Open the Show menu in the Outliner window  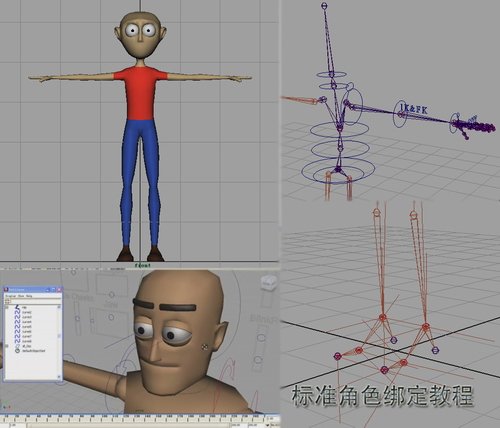[21, 296]
